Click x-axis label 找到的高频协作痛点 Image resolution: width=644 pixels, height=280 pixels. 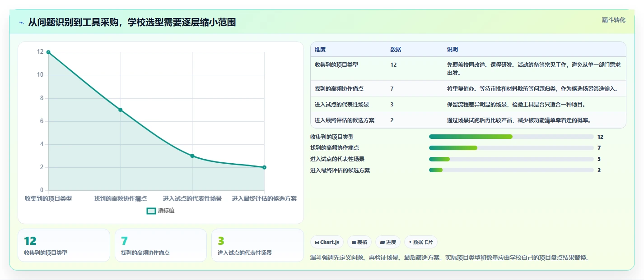click(x=121, y=198)
